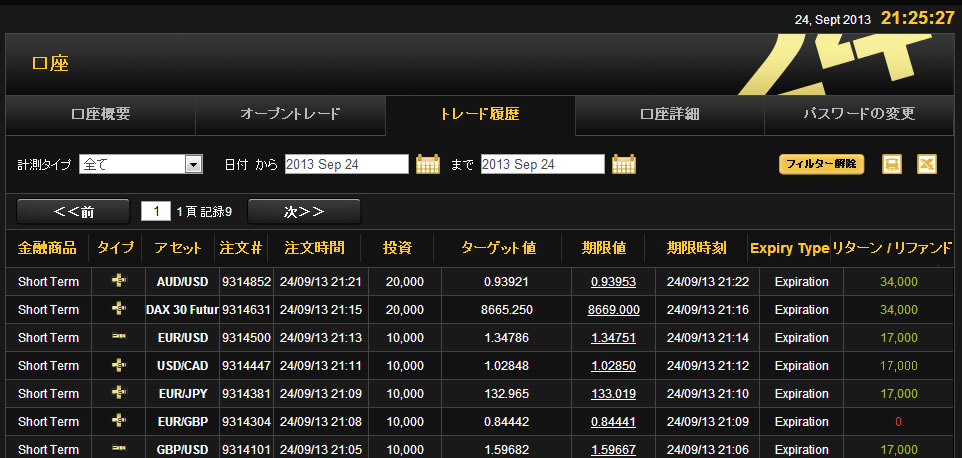The width and height of the screenshot is (962, 458).
Task: Sort by 金融商品 column header
Action: coord(47,248)
